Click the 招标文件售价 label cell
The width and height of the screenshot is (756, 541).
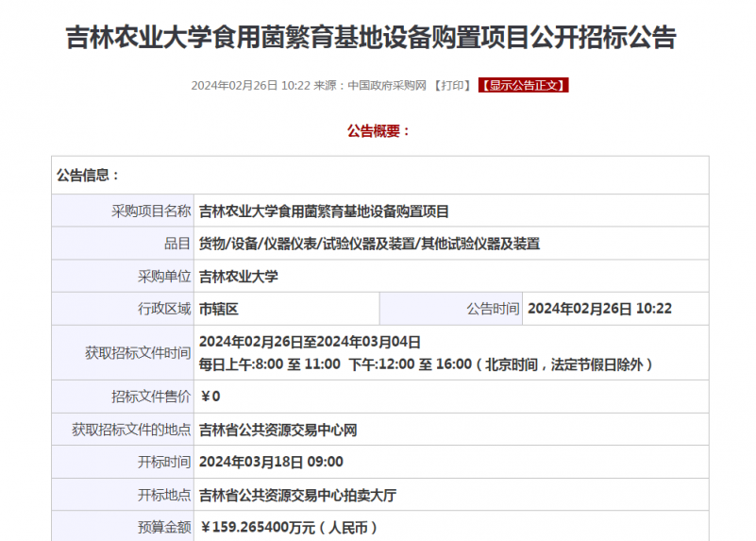123,397
